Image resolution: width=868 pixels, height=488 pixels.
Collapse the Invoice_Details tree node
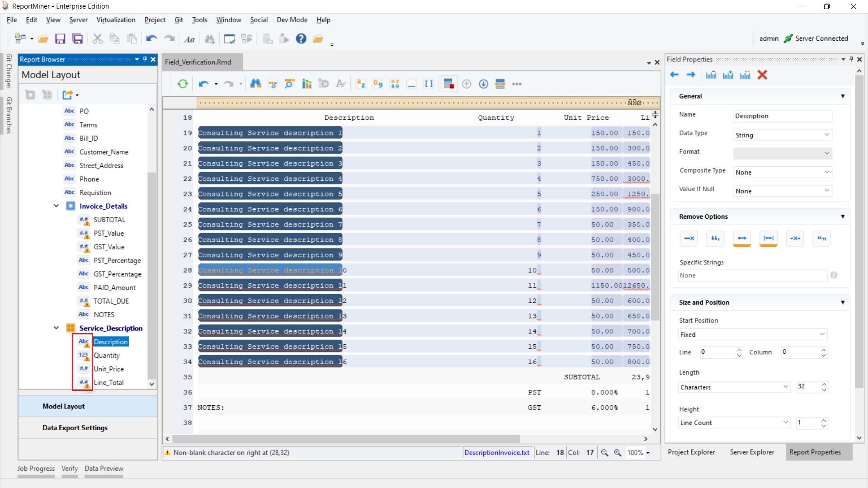click(x=56, y=206)
